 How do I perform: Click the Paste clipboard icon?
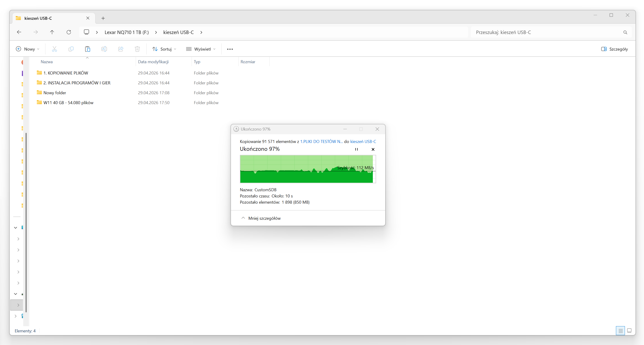point(87,49)
